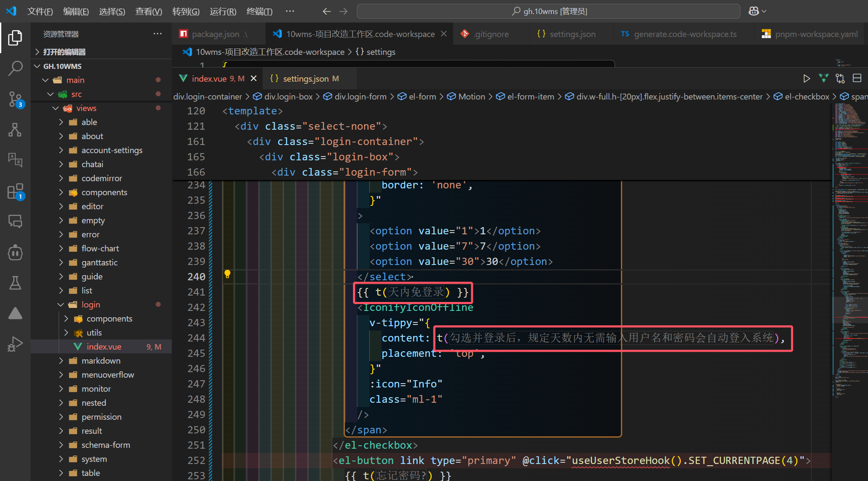Open Run and Debug view
The height and width of the screenshot is (481, 868).
[15, 344]
